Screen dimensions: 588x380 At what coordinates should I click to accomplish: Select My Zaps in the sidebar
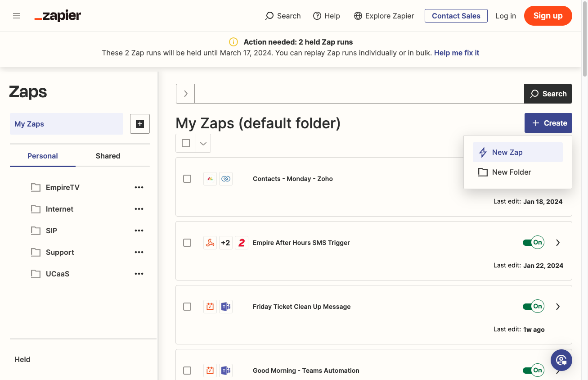pos(67,124)
